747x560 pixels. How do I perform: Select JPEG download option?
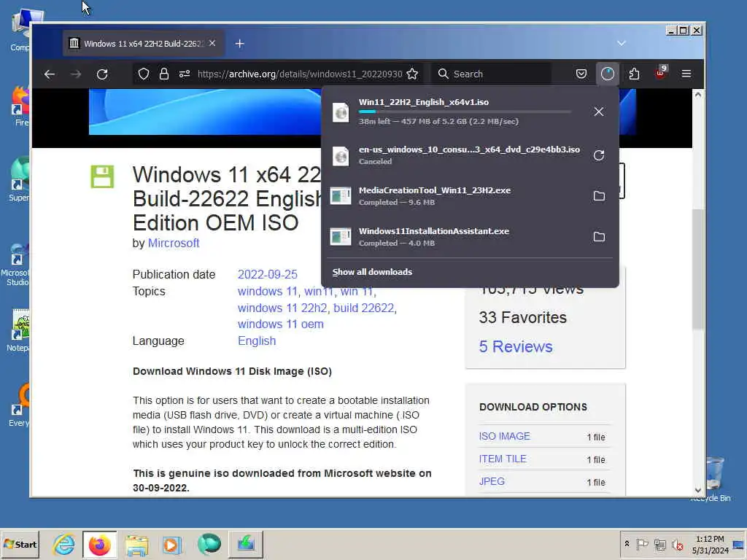click(x=492, y=481)
